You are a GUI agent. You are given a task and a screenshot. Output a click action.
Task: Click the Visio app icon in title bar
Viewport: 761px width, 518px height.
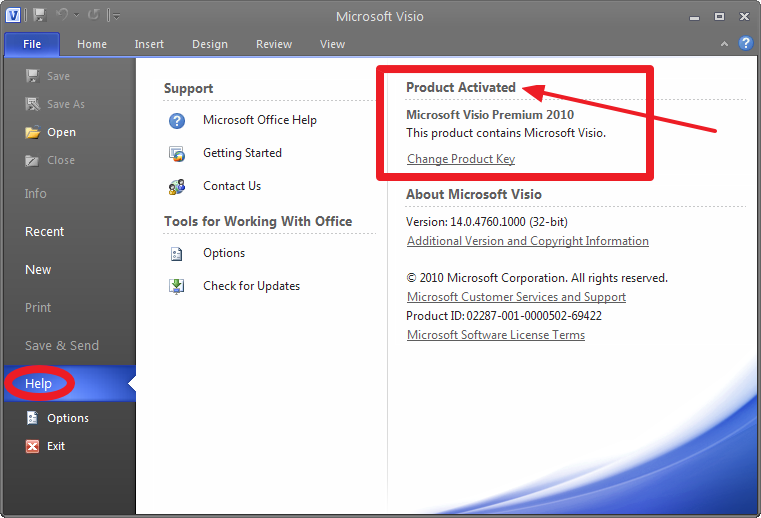tap(13, 15)
